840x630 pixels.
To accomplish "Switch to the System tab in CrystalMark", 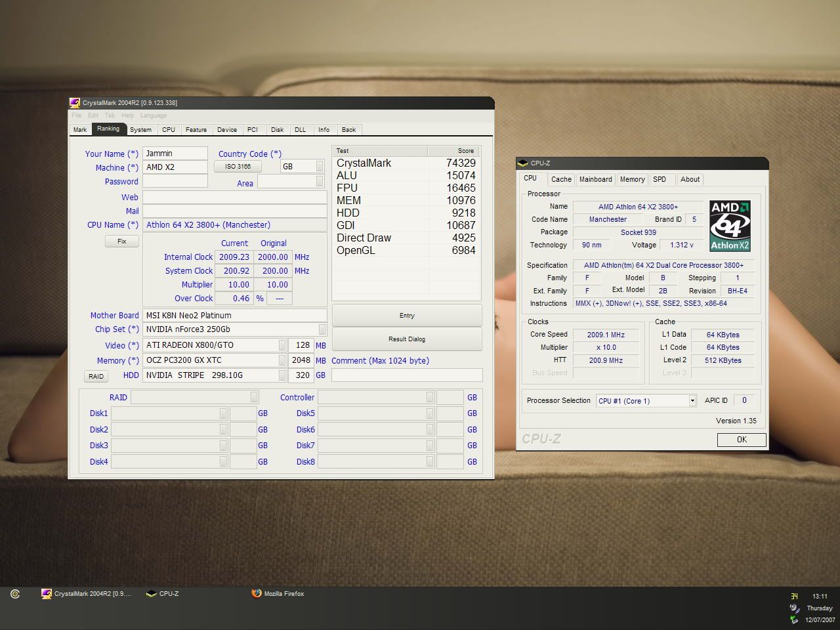I will tap(140, 130).
